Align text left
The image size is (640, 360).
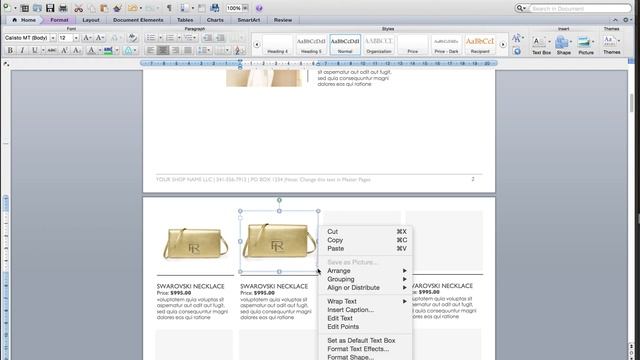pos(151,51)
